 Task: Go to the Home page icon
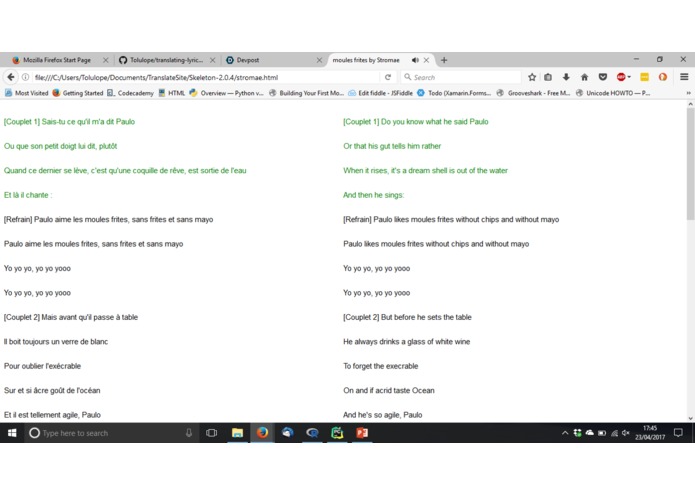pos(584,77)
